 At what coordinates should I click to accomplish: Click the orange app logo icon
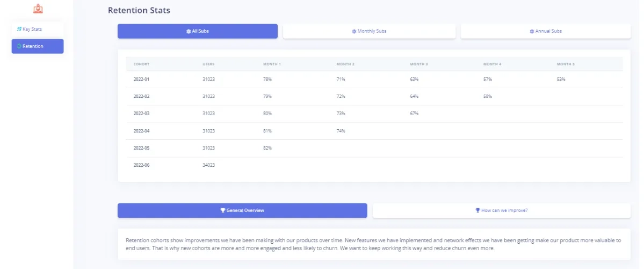pyautogui.click(x=38, y=8)
